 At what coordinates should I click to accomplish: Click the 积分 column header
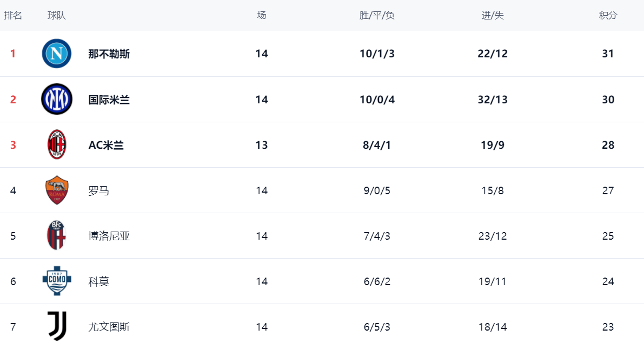tap(608, 16)
